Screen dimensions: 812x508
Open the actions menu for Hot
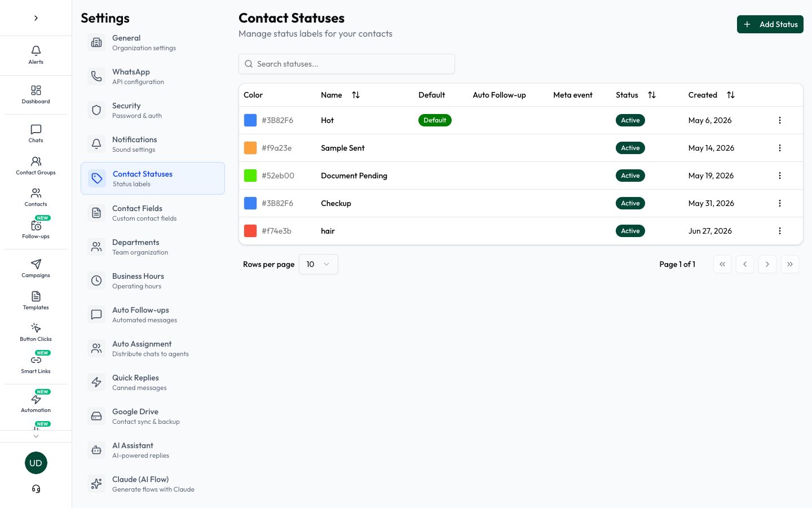click(x=780, y=120)
